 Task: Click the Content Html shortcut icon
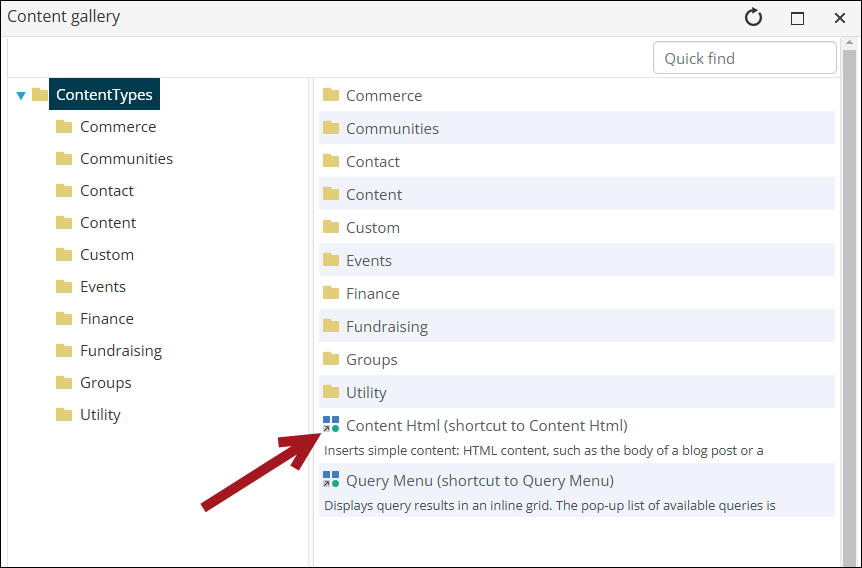[x=331, y=425]
